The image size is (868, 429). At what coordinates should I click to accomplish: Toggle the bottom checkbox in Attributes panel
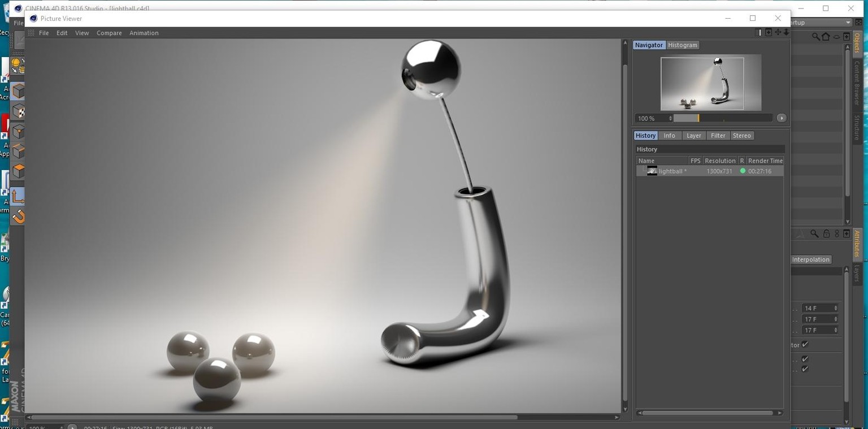[805, 369]
